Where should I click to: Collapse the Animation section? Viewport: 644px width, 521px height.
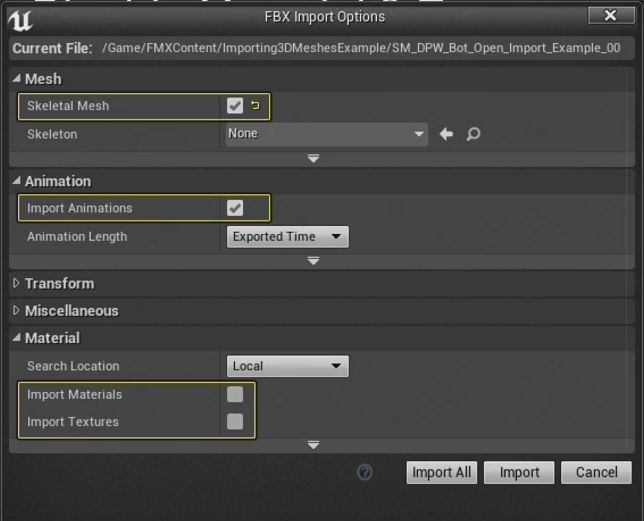16,180
